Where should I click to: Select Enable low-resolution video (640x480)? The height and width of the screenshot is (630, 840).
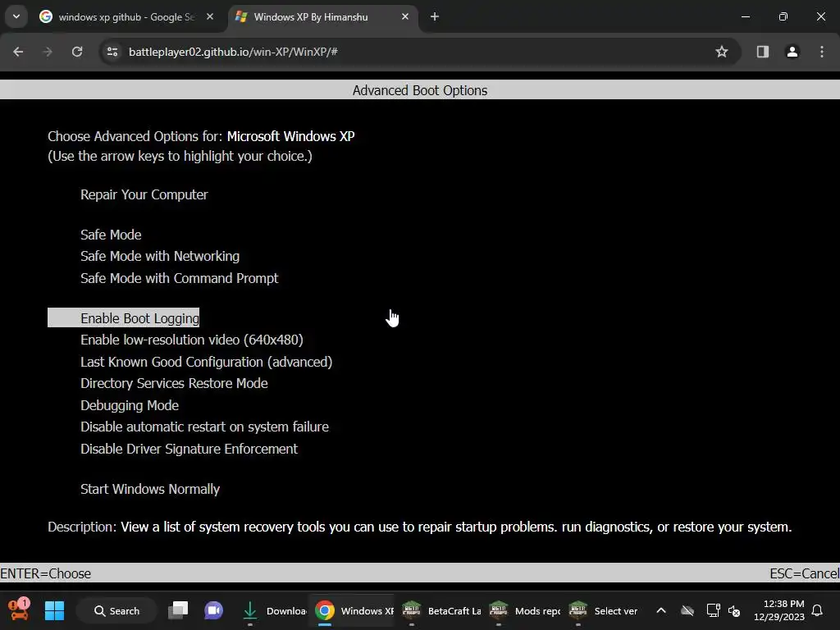point(192,340)
